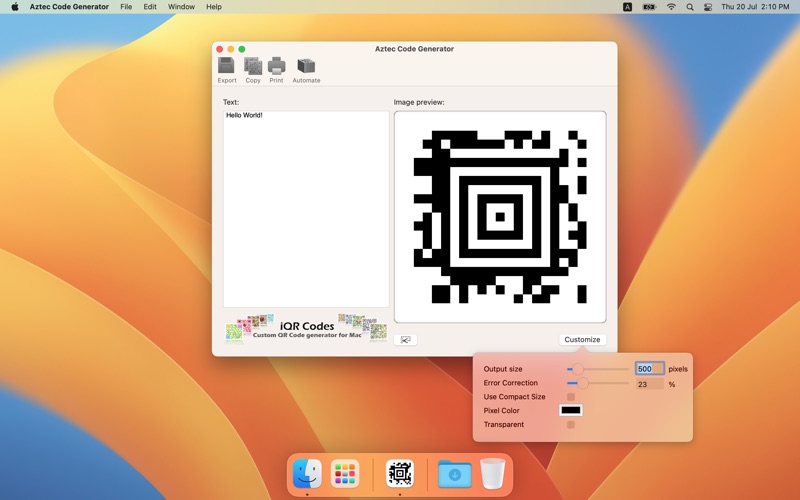
Task: Click inside the Hello World! text area
Action: coord(306,209)
